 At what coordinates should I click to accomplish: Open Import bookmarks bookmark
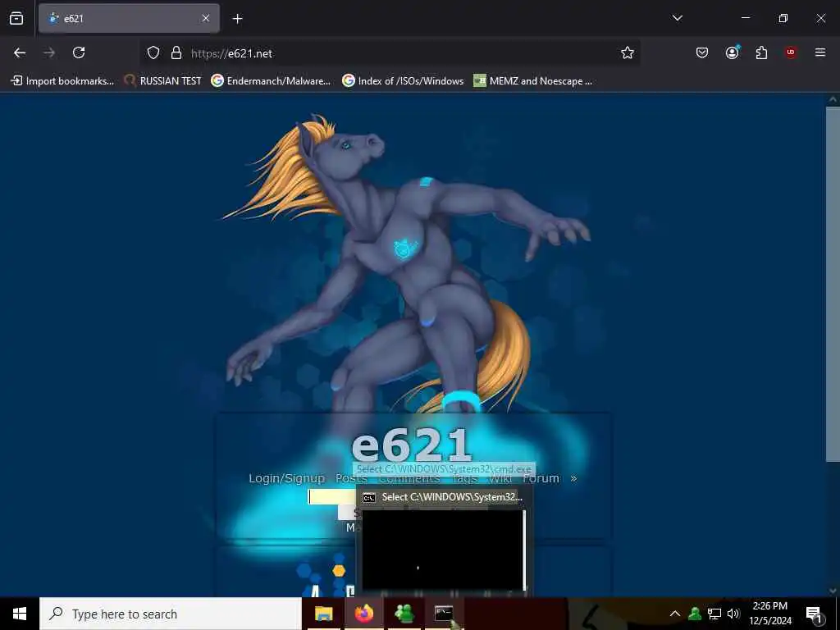point(62,81)
